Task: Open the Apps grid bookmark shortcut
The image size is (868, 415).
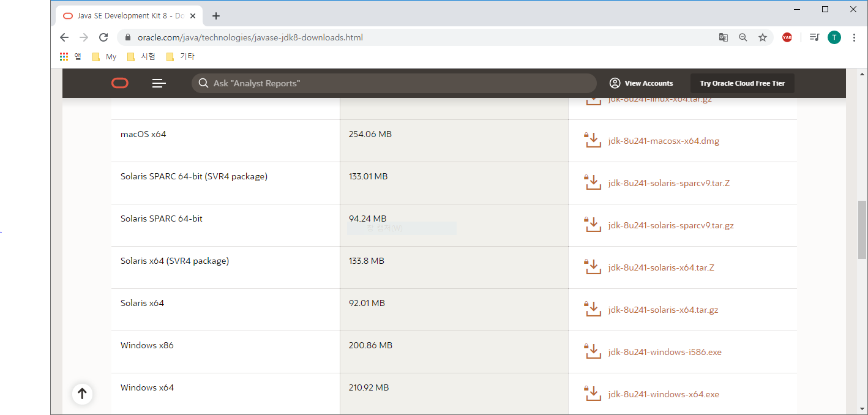Action: click(x=64, y=56)
